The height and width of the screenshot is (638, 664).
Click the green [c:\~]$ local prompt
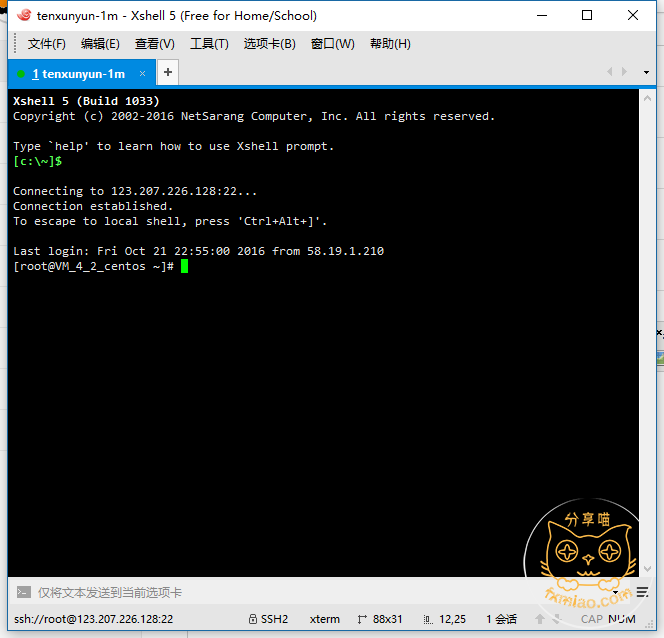(37, 161)
